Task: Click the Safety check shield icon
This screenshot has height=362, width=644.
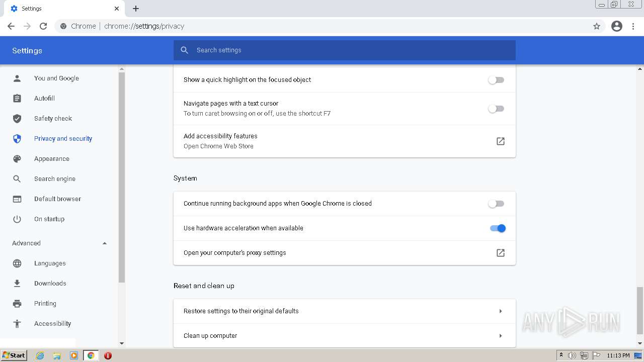Action: point(17,119)
